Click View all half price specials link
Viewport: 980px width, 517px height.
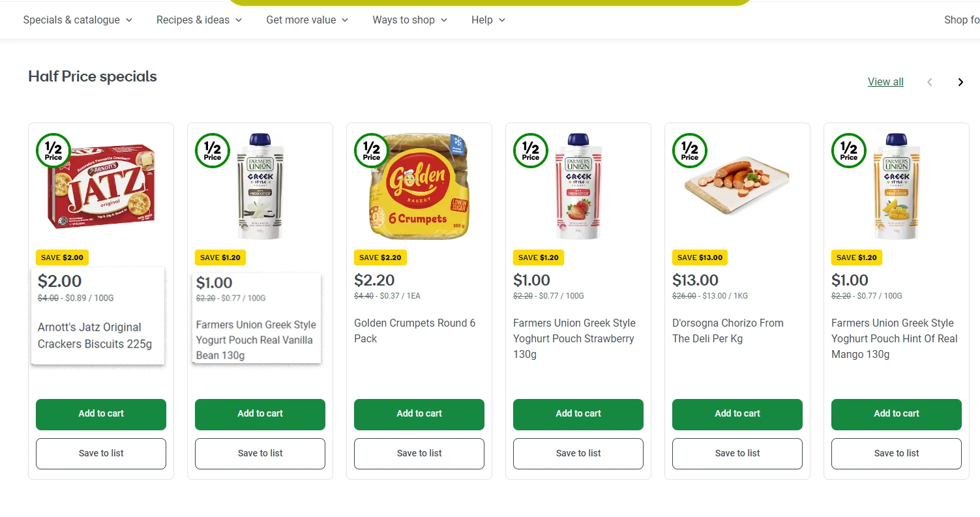pyautogui.click(x=885, y=82)
